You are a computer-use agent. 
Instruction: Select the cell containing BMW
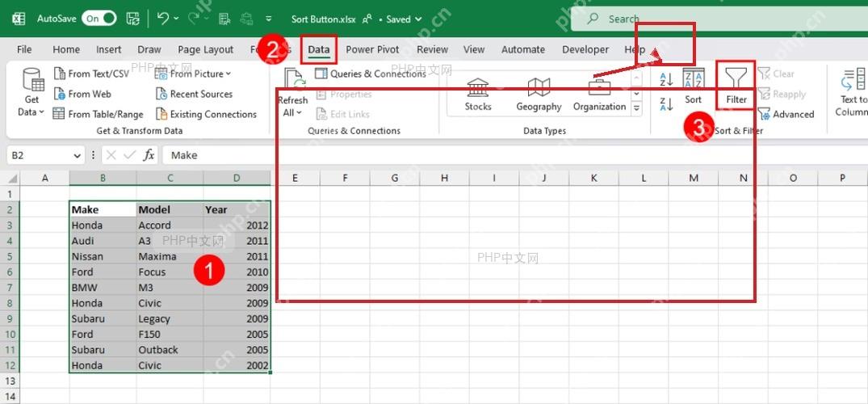coord(103,288)
